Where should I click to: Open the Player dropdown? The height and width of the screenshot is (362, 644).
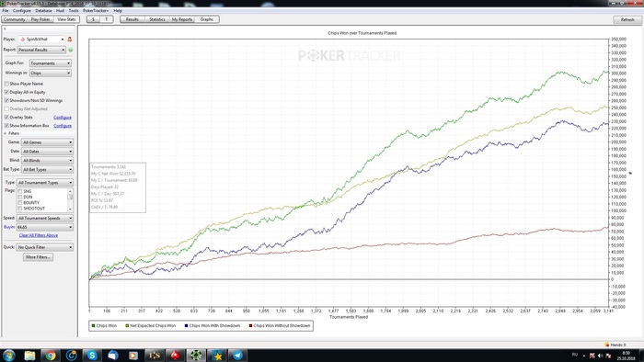click(41, 40)
